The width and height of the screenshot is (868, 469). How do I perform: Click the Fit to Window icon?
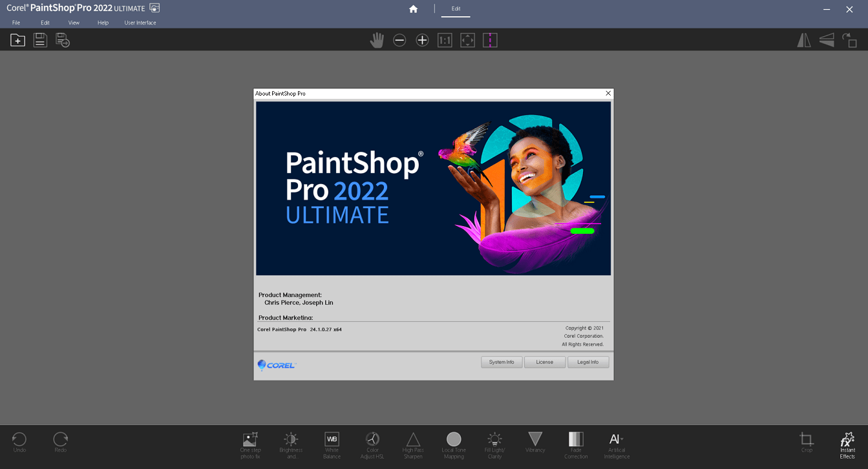click(467, 40)
